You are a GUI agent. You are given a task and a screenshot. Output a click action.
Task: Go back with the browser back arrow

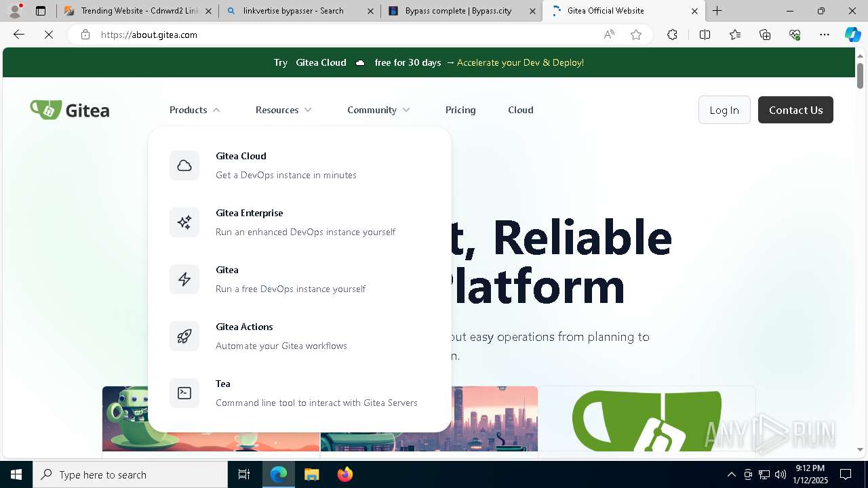pyautogui.click(x=19, y=35)
